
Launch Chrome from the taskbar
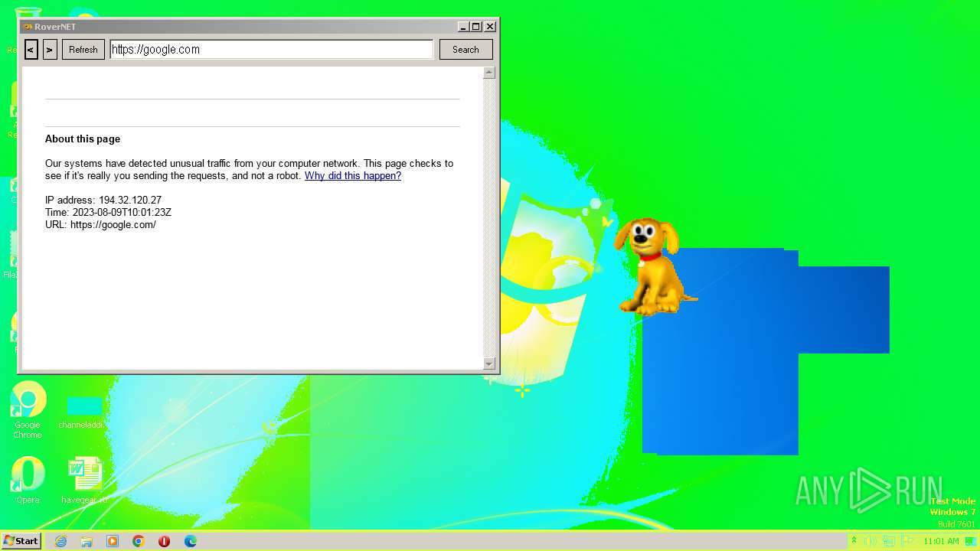pyautogui.click(x=139, y=541)
